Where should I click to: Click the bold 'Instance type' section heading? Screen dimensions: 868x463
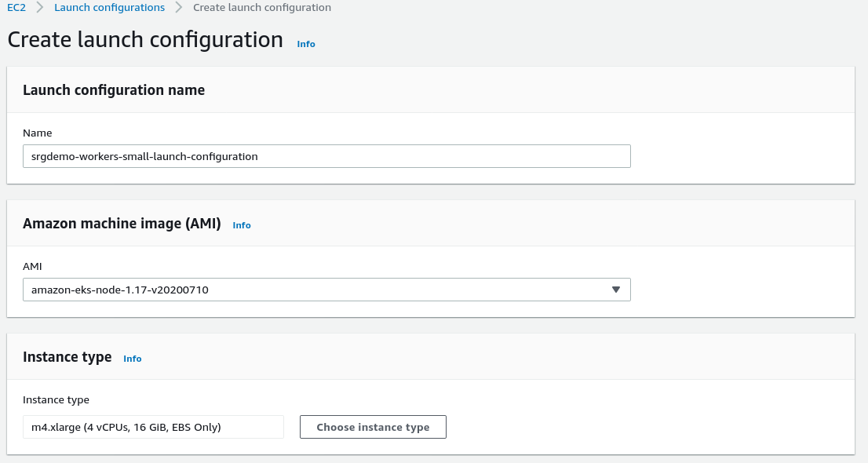(67, 357)
